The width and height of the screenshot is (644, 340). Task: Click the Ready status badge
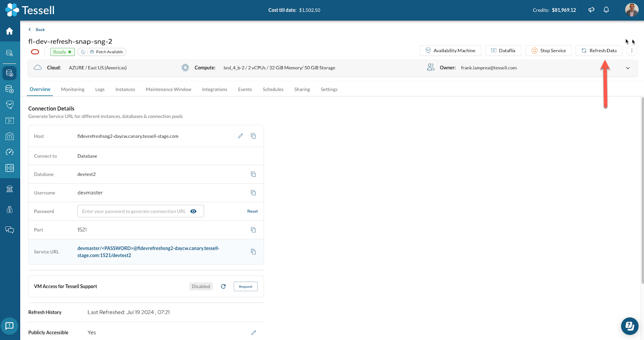62,52
